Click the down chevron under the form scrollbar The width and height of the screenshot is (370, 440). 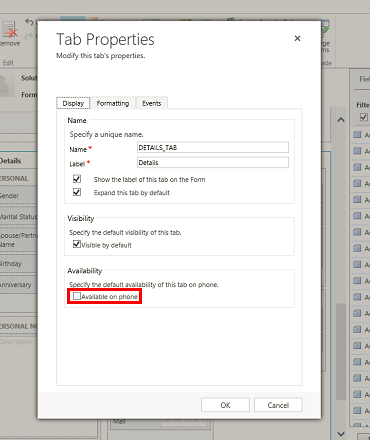341,434
